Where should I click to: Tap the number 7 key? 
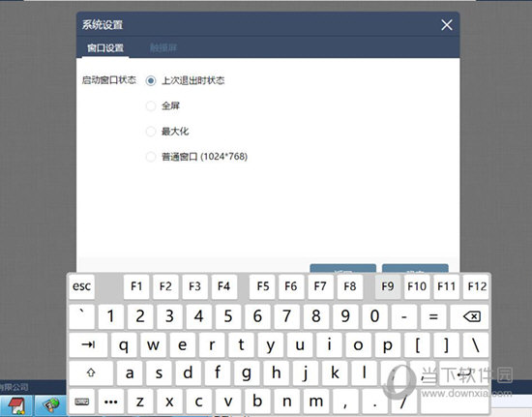click(x=286, y=316)
